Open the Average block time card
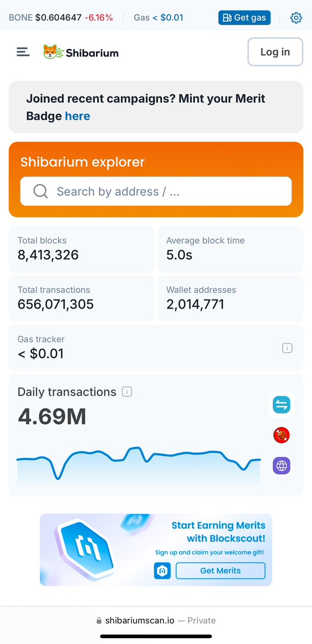Image resolution: width=312 pixels, height=644 pixels. 230,249
